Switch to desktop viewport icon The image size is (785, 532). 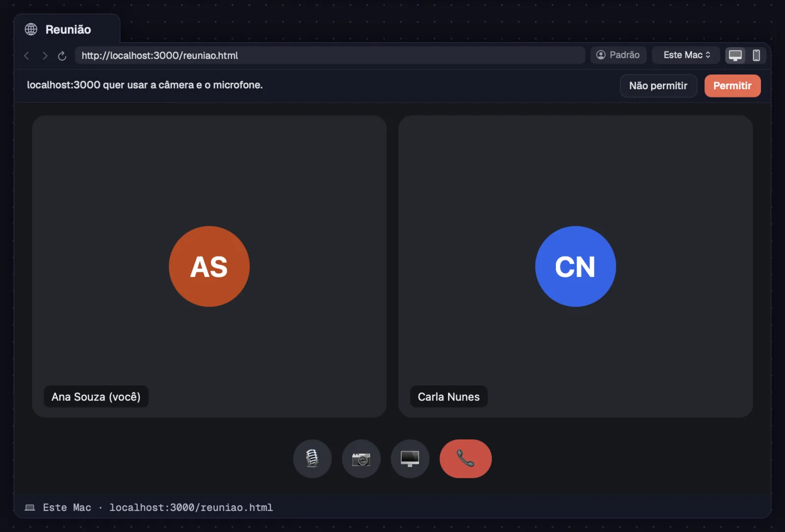click(x=735, y=55)
